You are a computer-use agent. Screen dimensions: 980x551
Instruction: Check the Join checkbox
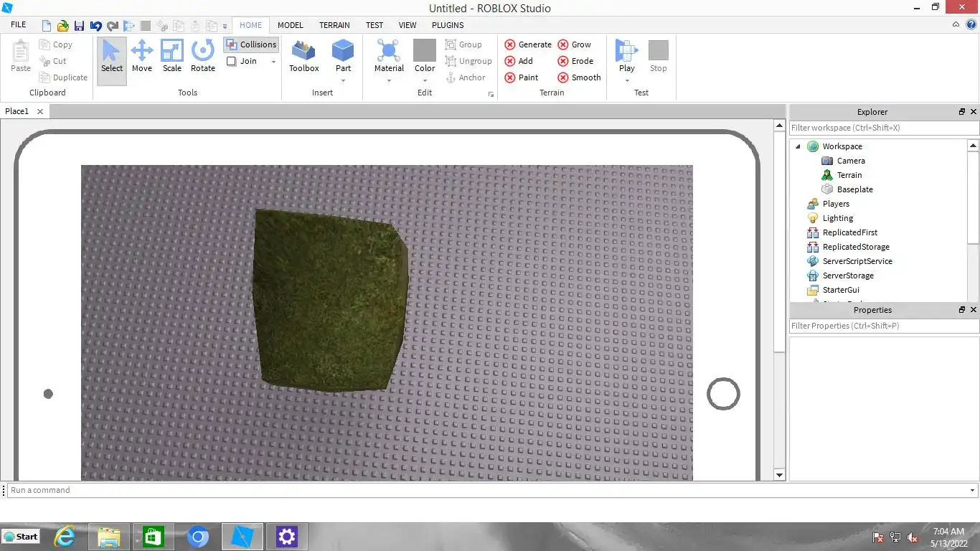(x=231, y=61)
